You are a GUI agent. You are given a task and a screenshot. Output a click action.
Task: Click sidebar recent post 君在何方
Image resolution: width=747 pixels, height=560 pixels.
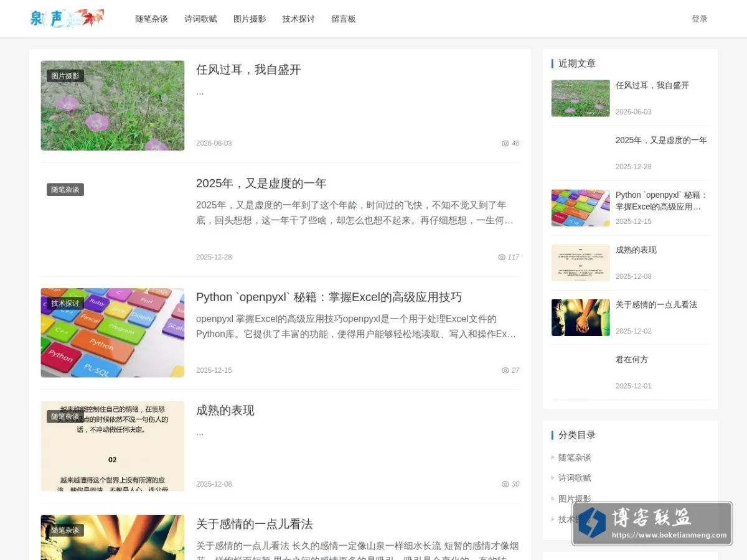tap(632, 359)
